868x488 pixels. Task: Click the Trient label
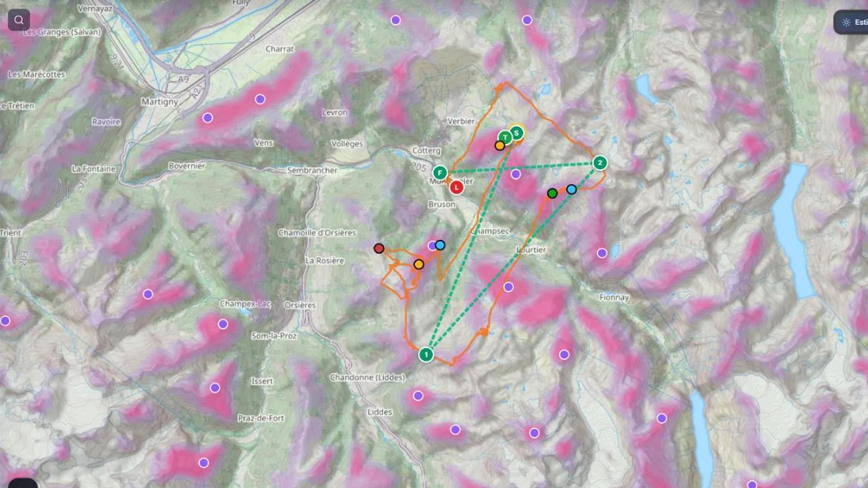point(11,233)
